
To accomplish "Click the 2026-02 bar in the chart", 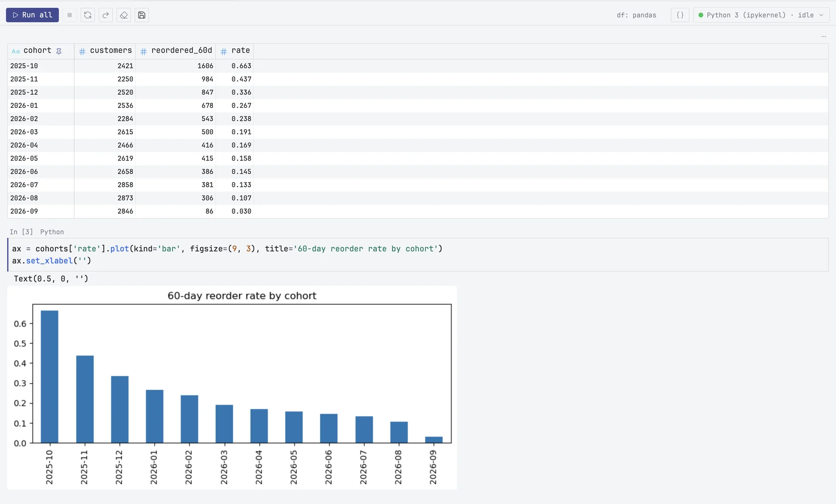I will [189, 419].
